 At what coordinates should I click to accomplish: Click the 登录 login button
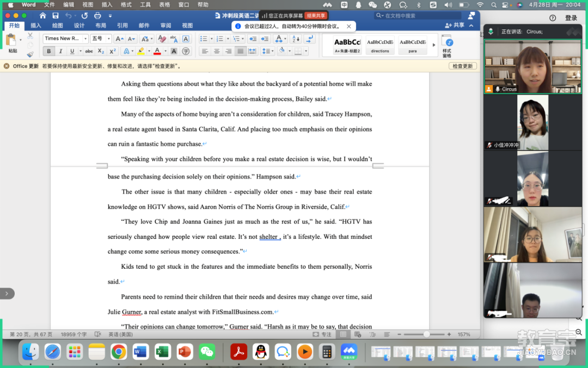571,18
